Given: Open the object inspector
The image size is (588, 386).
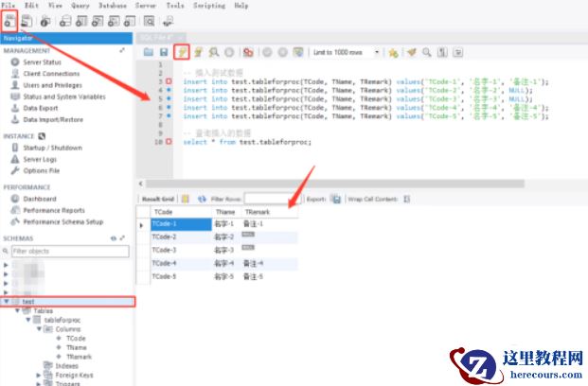Looking at the screenshot, I should point(45,22).
